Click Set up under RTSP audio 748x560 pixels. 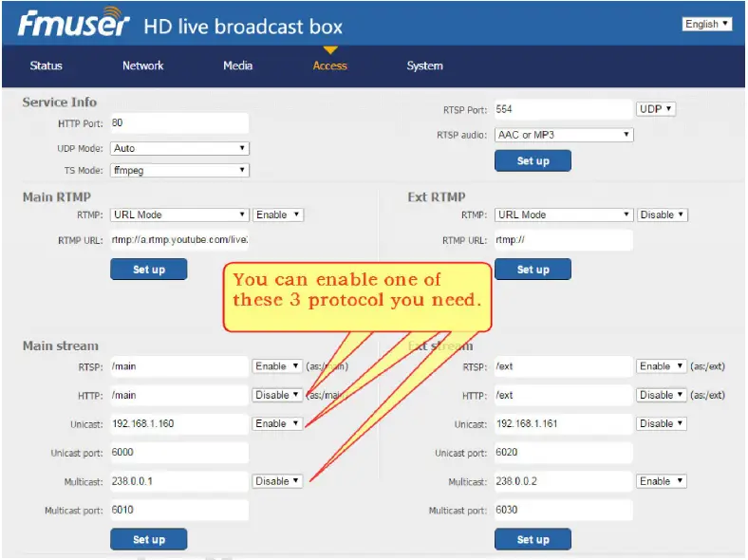[x=533, y=160]
